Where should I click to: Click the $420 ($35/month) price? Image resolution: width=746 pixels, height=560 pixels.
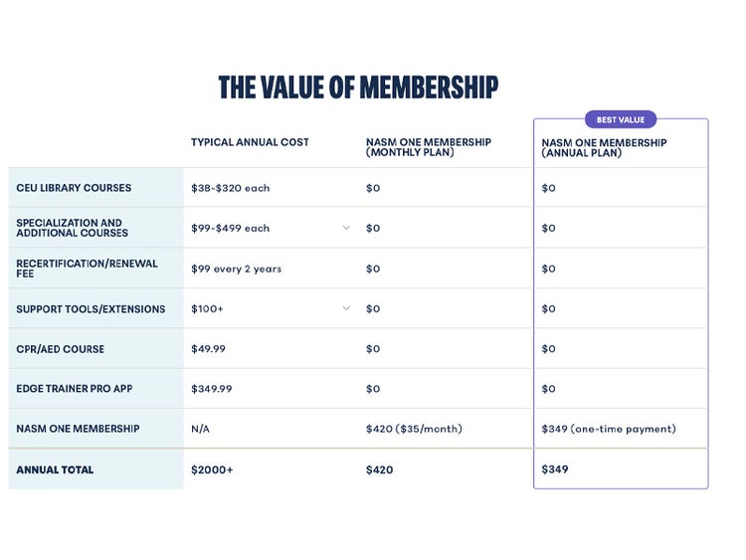click(414, 429)
